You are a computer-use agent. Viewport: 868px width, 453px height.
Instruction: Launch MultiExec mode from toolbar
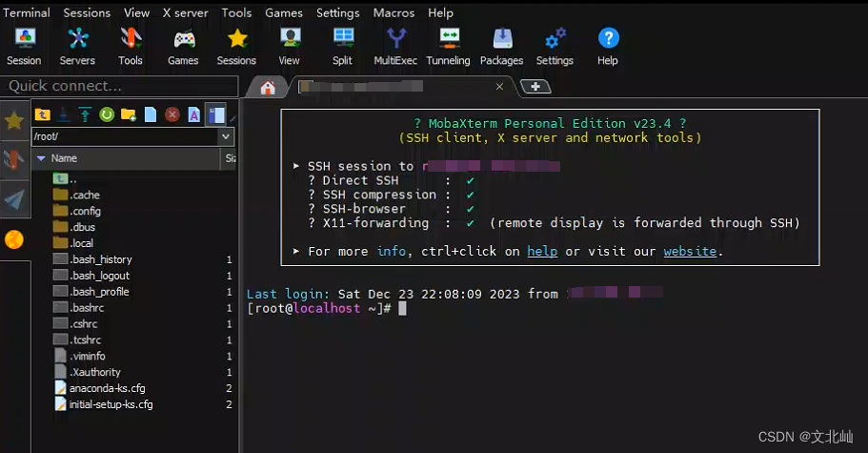(395, 47)
